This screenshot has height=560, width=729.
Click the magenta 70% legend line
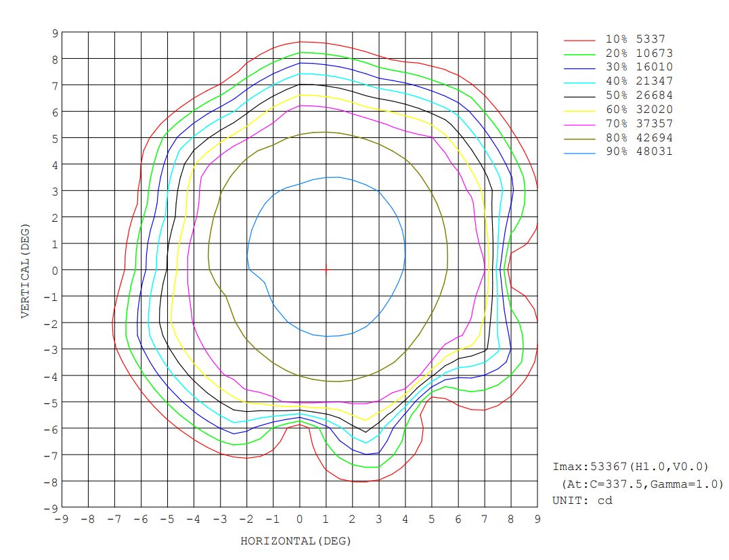[579, 124]
